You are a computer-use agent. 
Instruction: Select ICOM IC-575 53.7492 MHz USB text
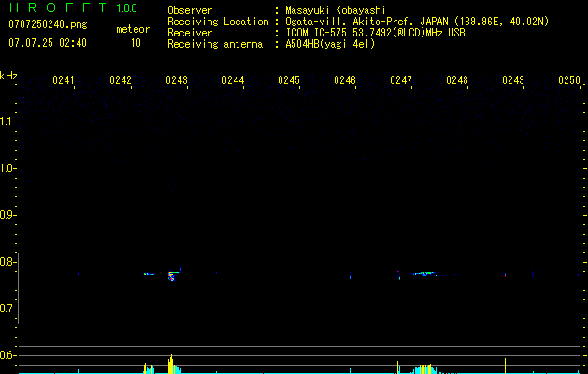(x=375, y=33)
